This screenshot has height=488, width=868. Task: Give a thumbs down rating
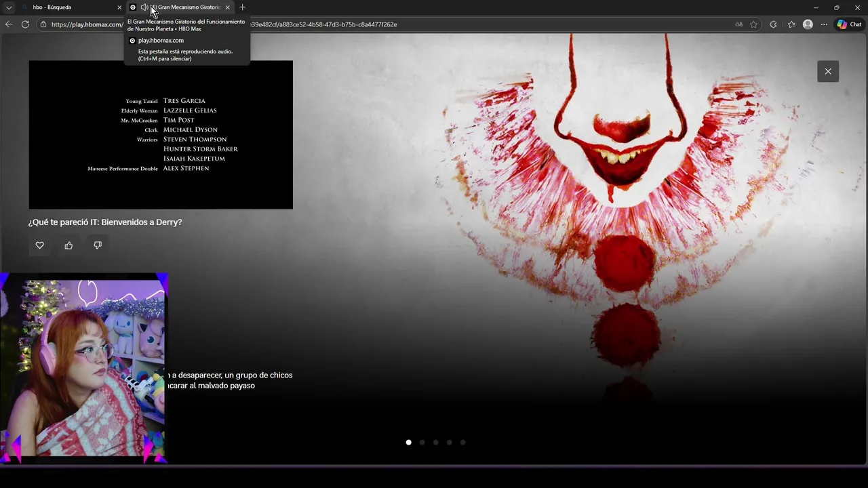pyautogui.click(x=98, y=245)
